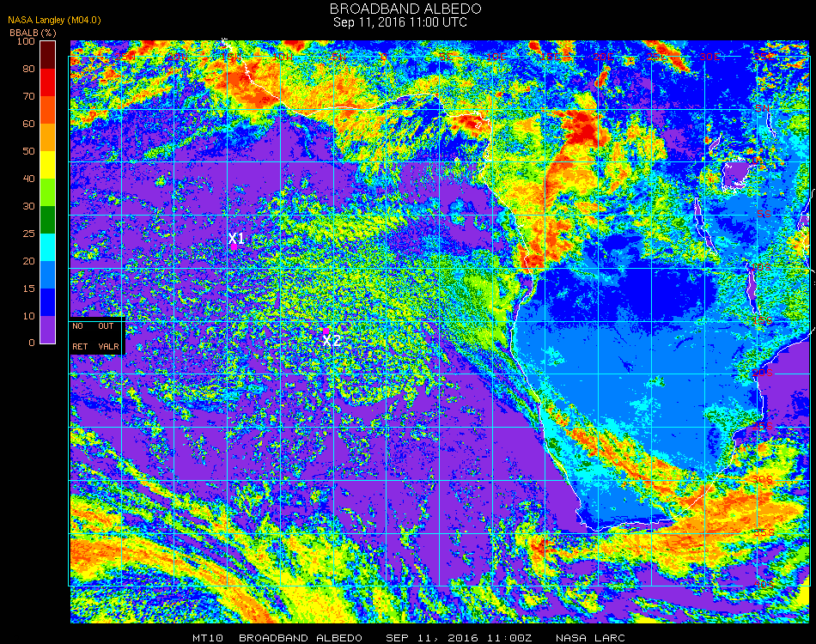Click the '20W' longitude label
816x644 pixels.
tap(178, 57)
